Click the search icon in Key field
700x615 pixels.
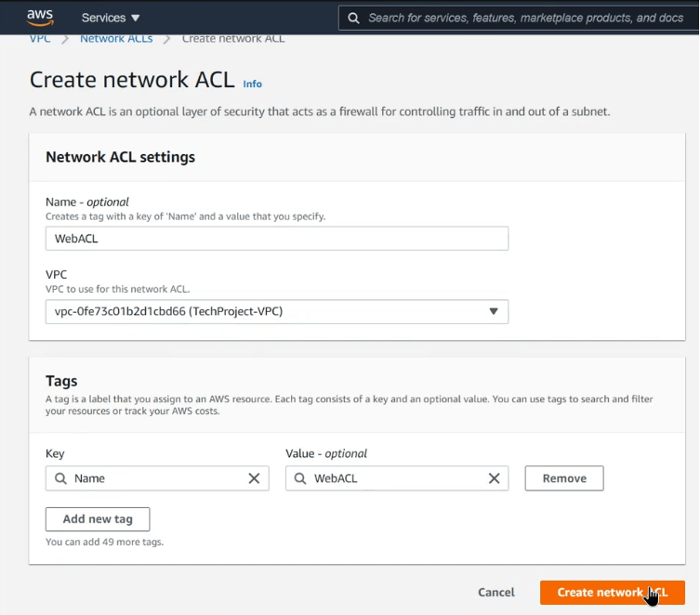point(60,478)
